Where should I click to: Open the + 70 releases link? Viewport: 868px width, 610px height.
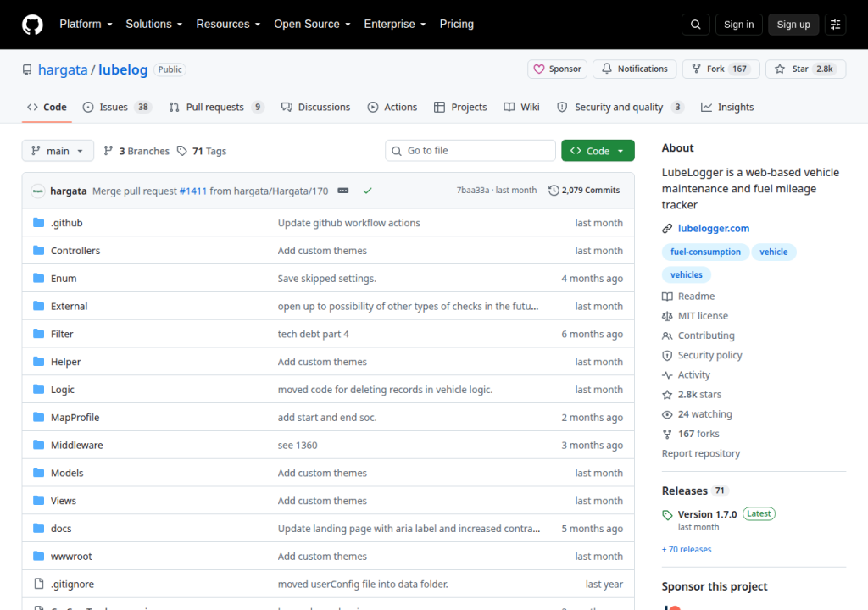[687, 549]
